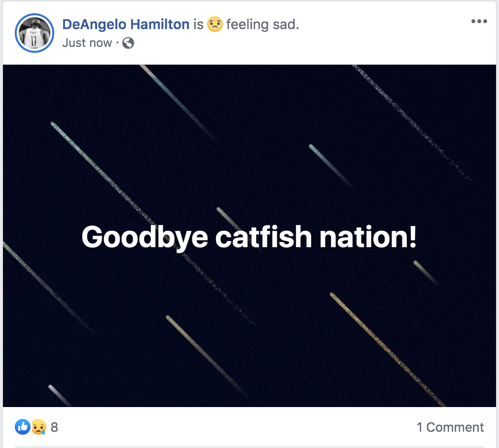The height and width of the screenshot is (448, 499).
Task: Click the blue thumbs-up reaction icon
Action: coord(22,427)
